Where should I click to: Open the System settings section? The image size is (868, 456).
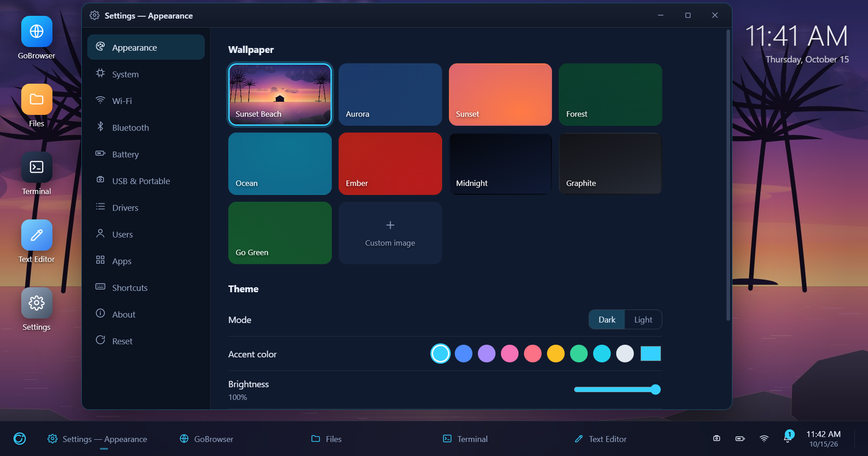146,74
